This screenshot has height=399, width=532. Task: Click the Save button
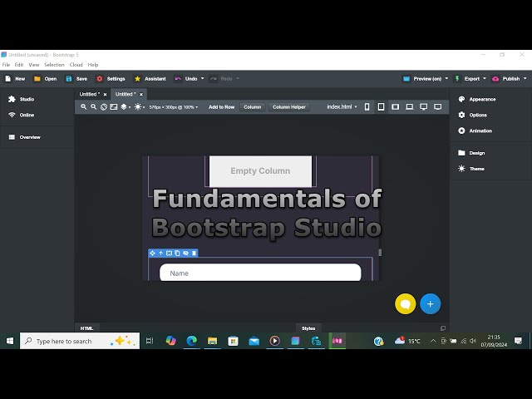(x=76, y=79)
